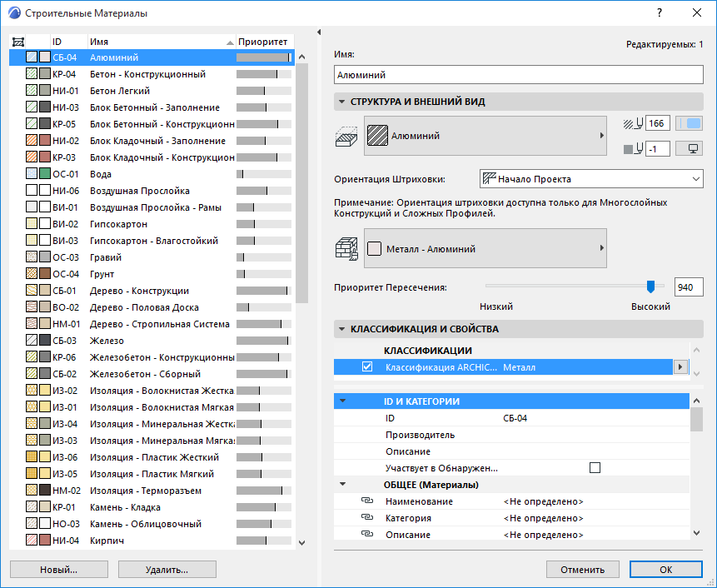Open Металл - Алюминий surface selector
The height and width of the screenshot is (588, 717).
click(485, 248)
